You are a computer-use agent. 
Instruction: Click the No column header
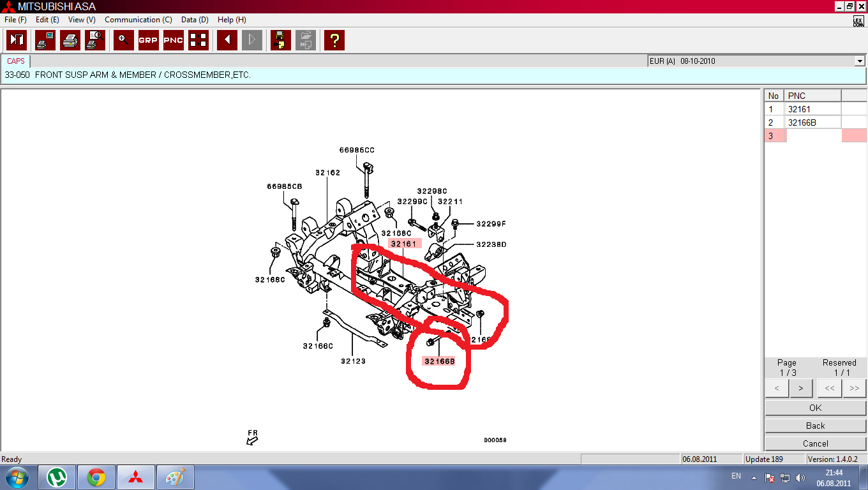pos(775,96)
